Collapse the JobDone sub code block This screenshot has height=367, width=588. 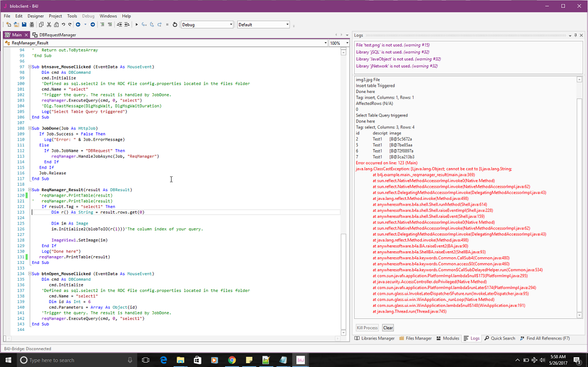pyautogui.click(x=30, y=128)
